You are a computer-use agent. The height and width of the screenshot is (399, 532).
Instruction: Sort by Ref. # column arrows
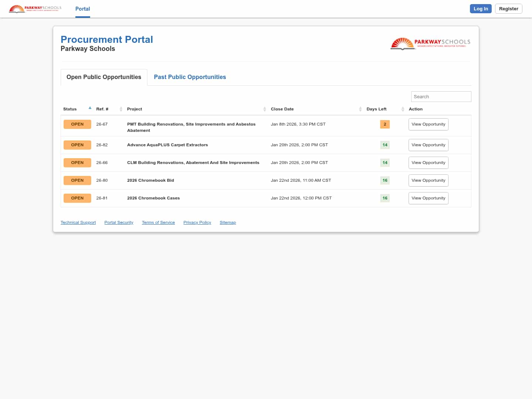(x=121, y=109)
